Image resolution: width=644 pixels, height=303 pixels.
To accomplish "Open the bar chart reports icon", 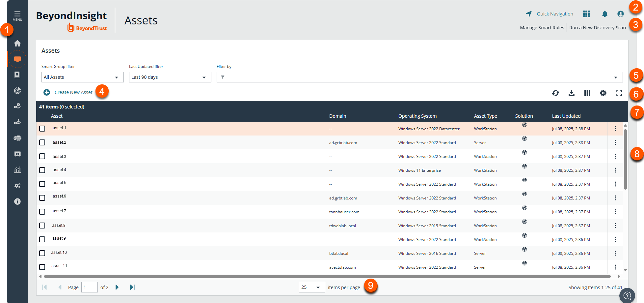I will click(x=17, y=170).
